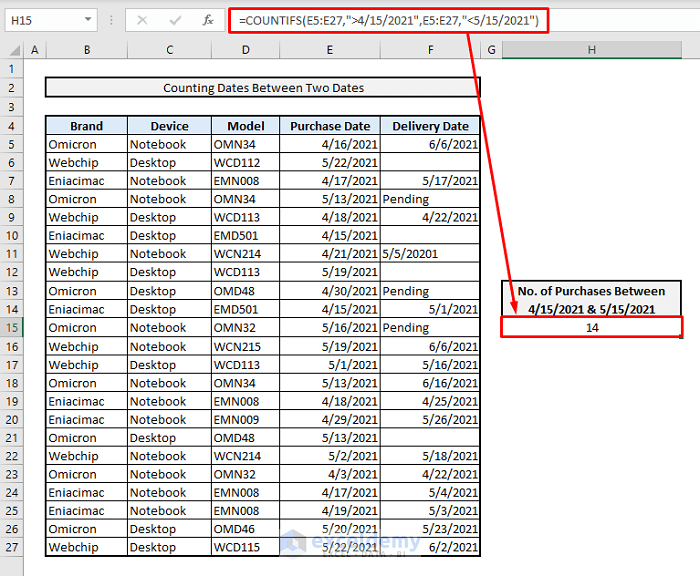Click the 'Model' header cell
700x576 pixels.
(x=246, y=126)
